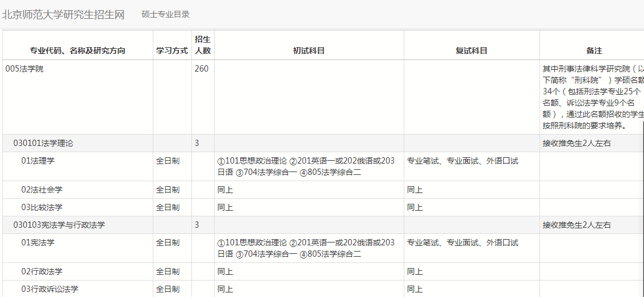Select the 02行政法学 research direction
The height and width of the screenshot is (297, 644).
[42, 271]
